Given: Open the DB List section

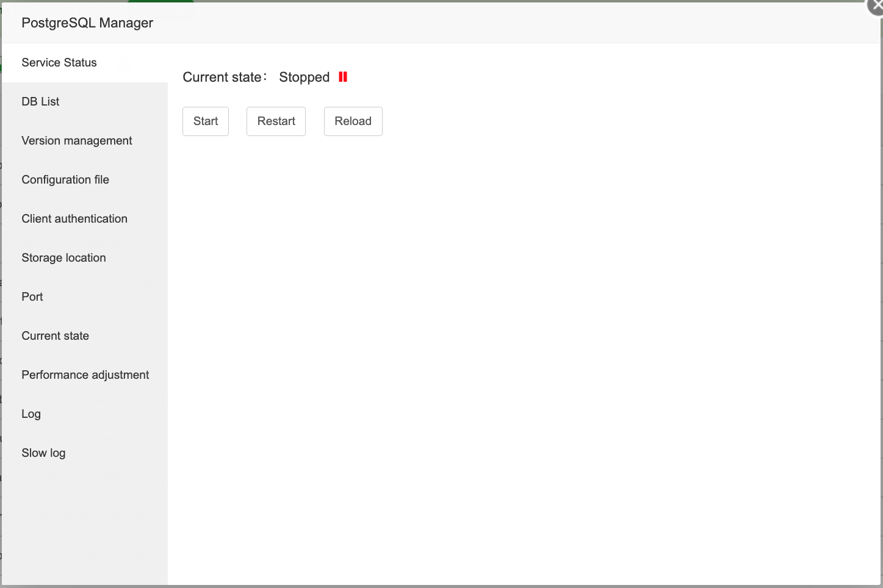Looking at the screenshot, I should 40,101.
